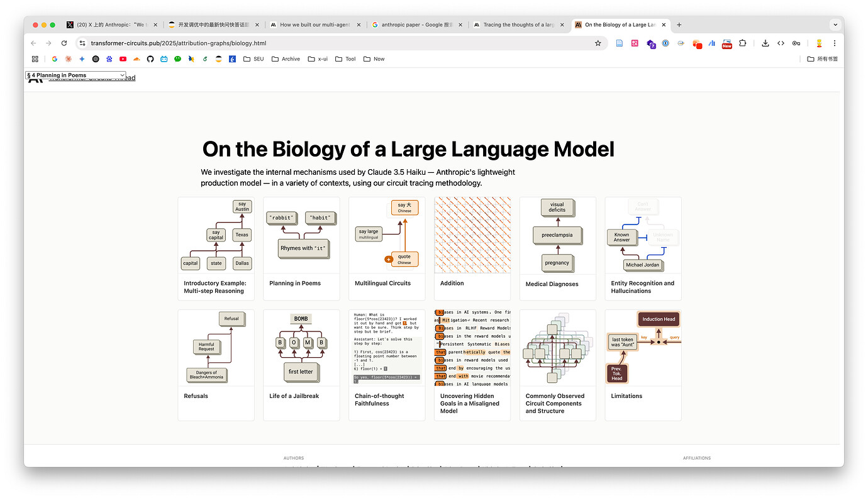Viewport: 868px width, 498px height.
Task: Click the passwords key icon
Action: [x=796, y=43]
